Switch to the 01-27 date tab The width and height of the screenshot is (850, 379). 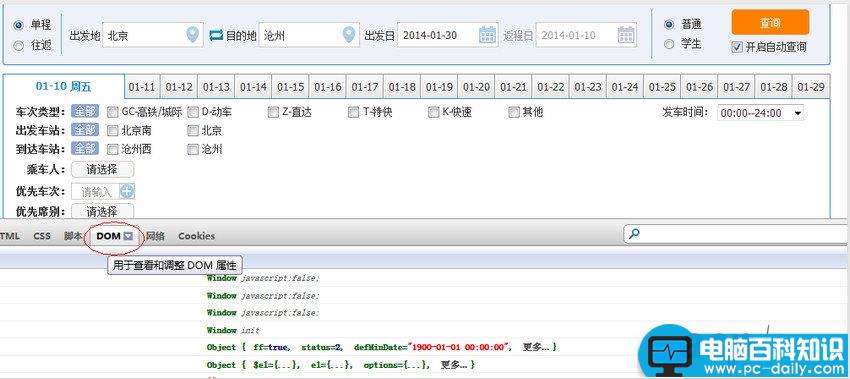pos(737,87)
